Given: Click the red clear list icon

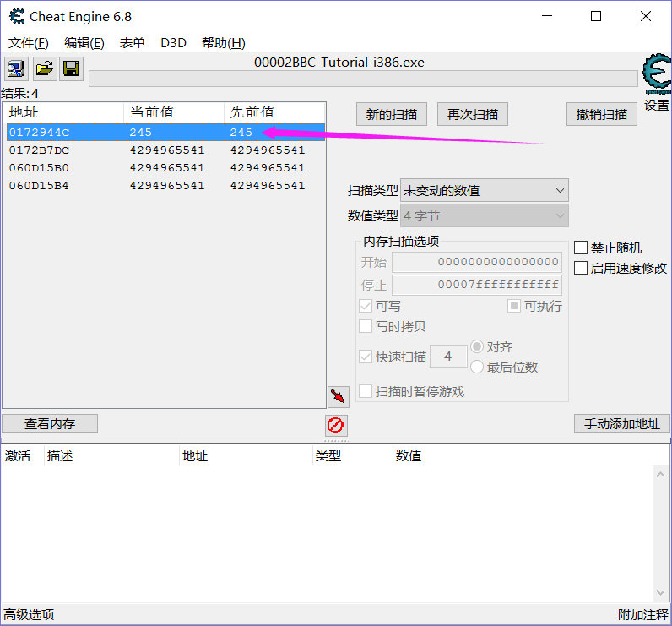Looking at the screenshot, I should (x=335, y=425).
